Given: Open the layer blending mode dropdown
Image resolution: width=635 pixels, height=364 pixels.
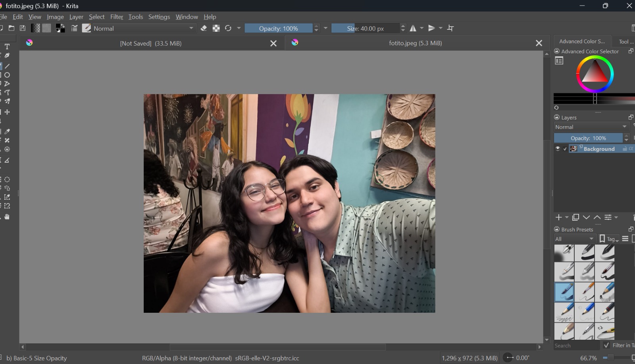Looking at the screenshot, I should [x=590, y=127].
